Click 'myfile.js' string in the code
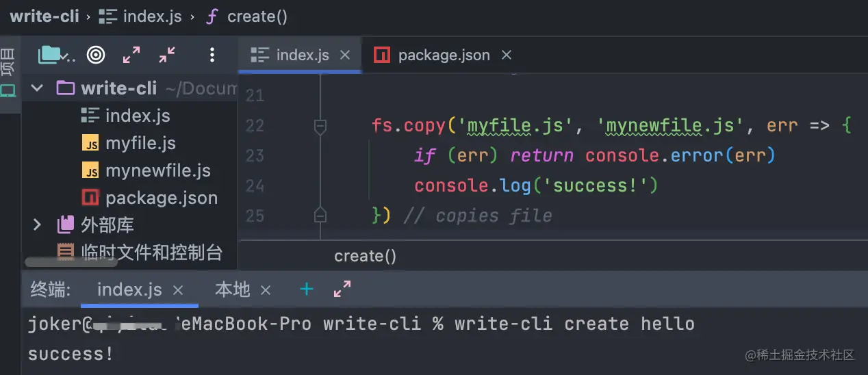The height and width of the screenshot is (375, 868). 520,126
